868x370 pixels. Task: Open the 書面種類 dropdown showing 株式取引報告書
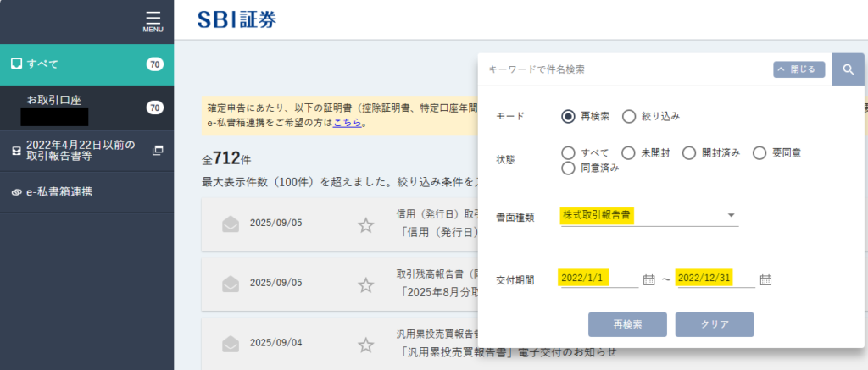pyautogui.click(x=649, y=215)
